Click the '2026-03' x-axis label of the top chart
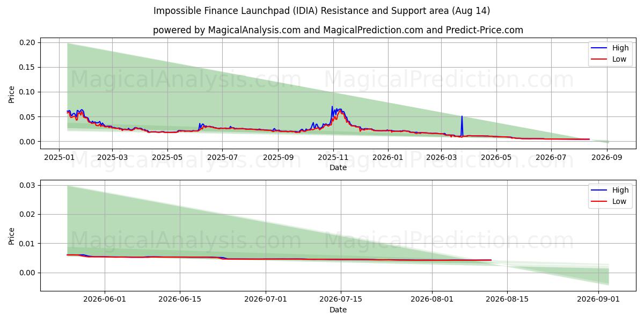The height and width of the screenshot is (322, 644). (x=441, y=157)
